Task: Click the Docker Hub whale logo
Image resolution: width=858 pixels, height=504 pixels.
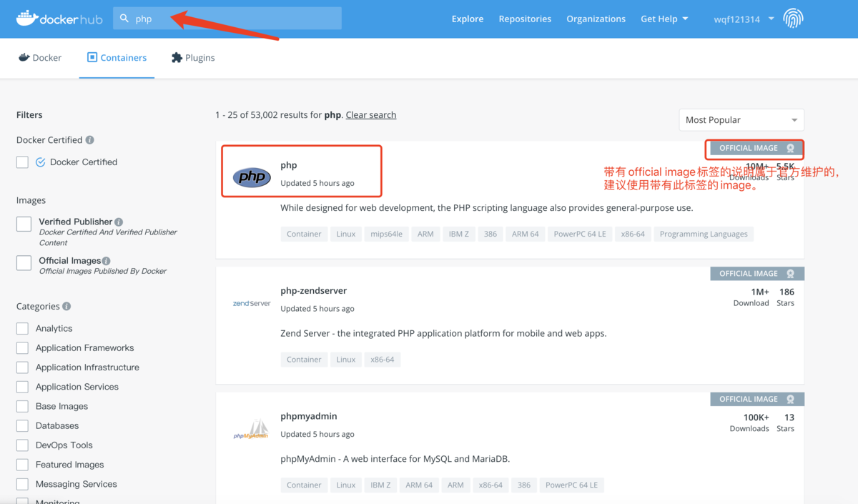Action: [60, 19]
